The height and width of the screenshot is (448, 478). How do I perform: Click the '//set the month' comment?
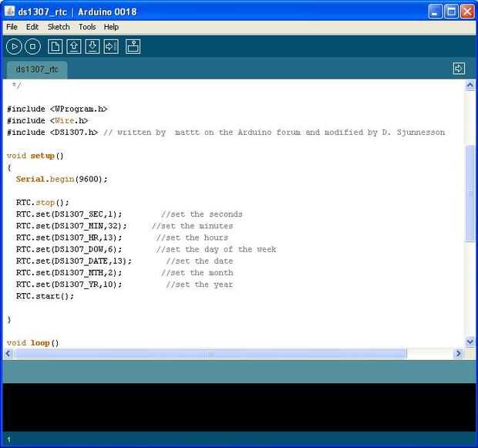(197, 273)
